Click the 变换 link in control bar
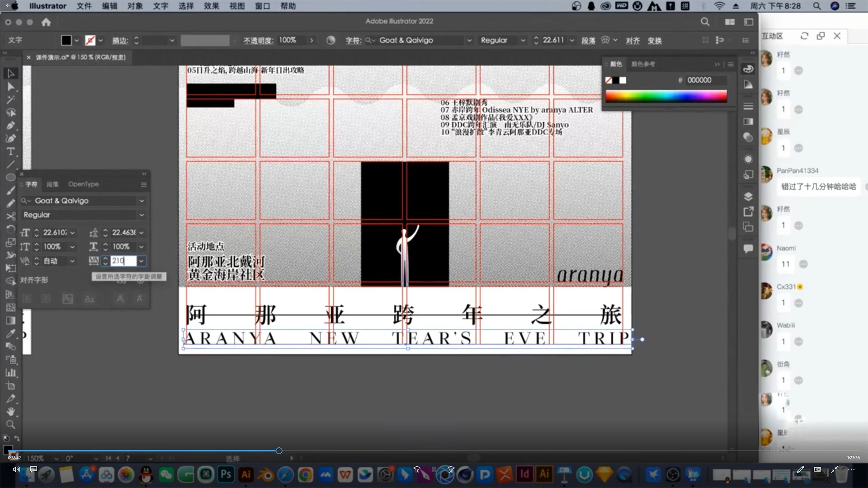This screenshot has width=868, height=488. click(x=654, y=41)
